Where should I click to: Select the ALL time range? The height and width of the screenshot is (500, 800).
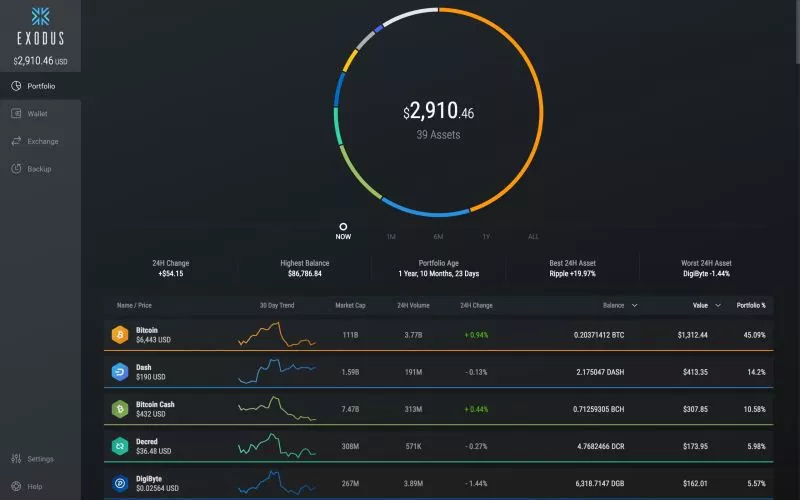[533, 236]
